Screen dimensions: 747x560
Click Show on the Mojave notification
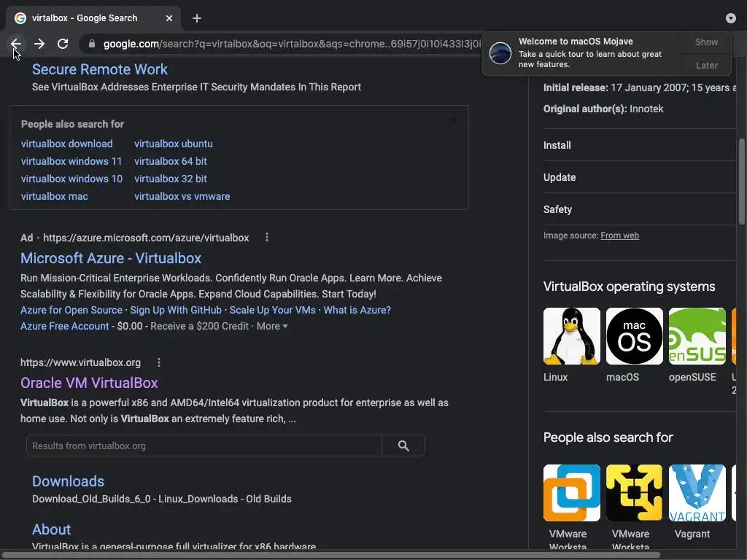pos(706,42)
